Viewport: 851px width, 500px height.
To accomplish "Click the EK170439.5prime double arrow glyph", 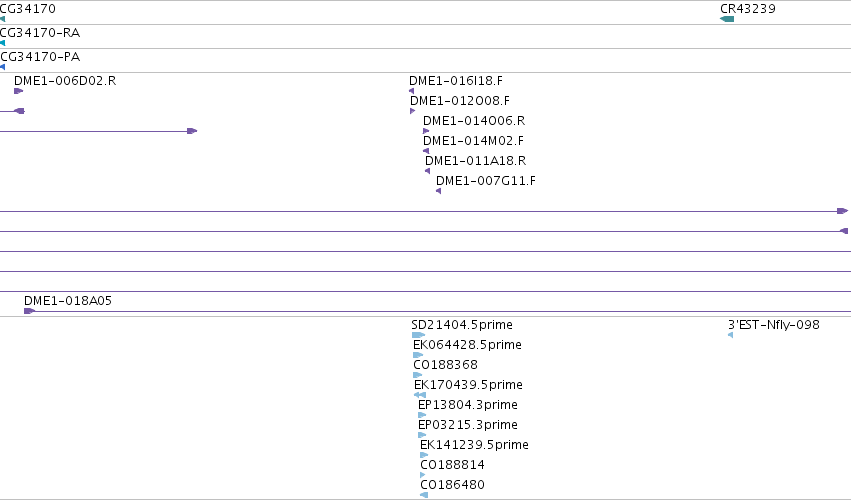I will coord(420,395).
